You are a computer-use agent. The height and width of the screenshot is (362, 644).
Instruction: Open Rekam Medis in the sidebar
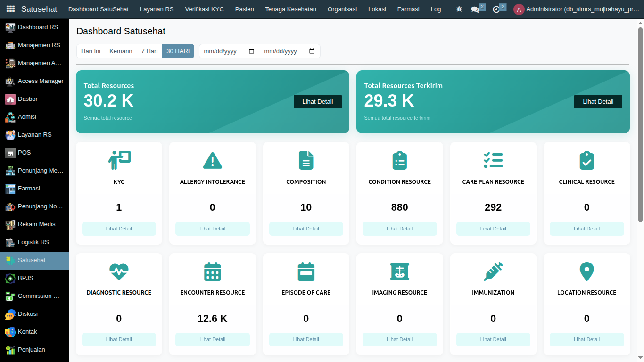(36, 224)
